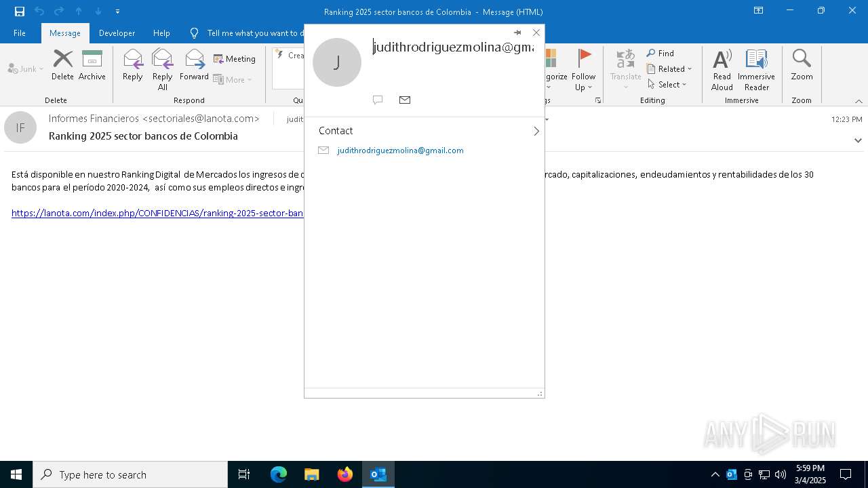868x488 pixels.
Task: Open the Customize Quick Access Toolbar dropdown
Action: [117, 12]
